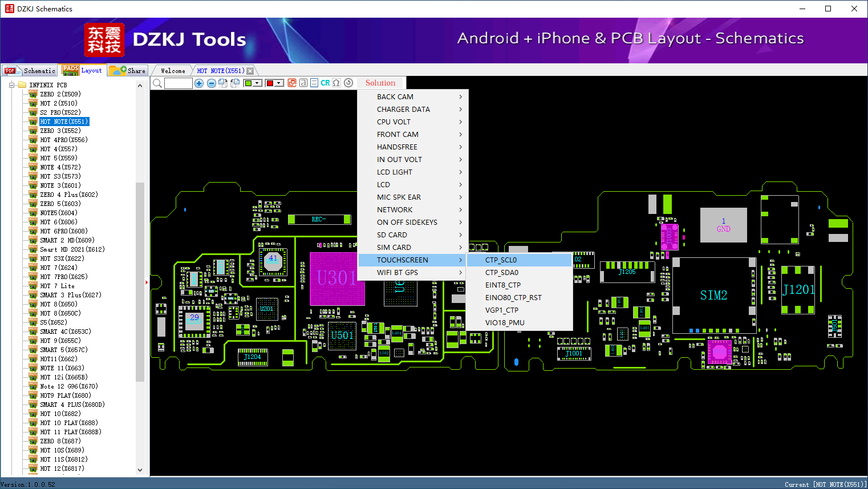The width and height of the screenshot is (868, 489).
Task: Open the SIM CARD menu entry
Action: tap(413, 248)
